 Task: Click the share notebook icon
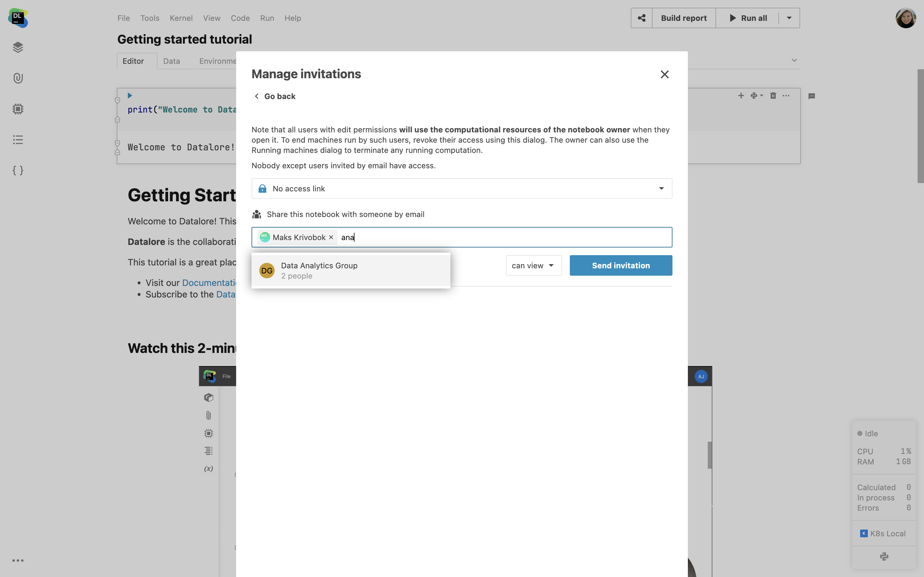coord(641,18)
